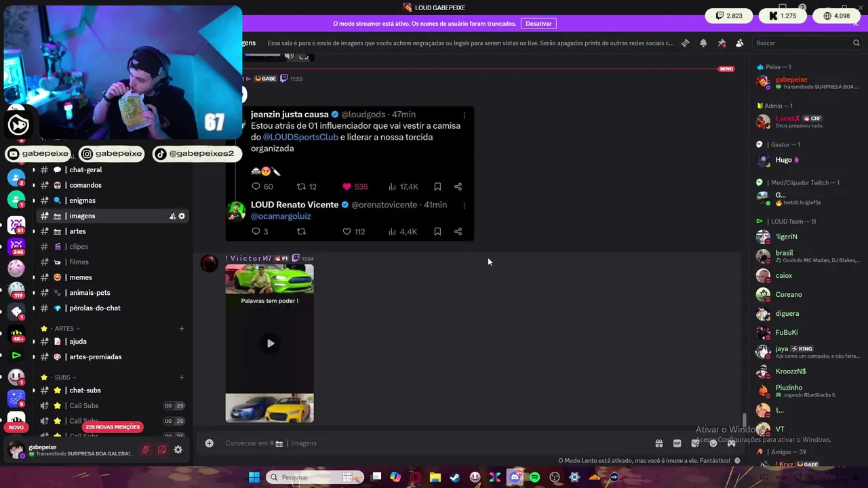
Task: Disable streamer mode with Desativar button
Action: 538,24
